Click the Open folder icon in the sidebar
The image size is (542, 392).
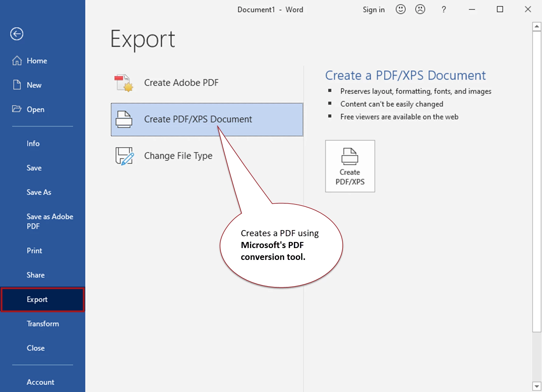tap(17, 109)
